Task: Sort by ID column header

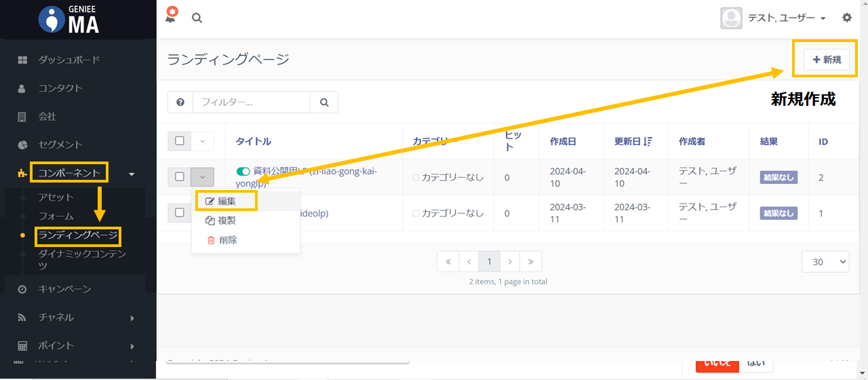Action: click(x=823, y=141)
